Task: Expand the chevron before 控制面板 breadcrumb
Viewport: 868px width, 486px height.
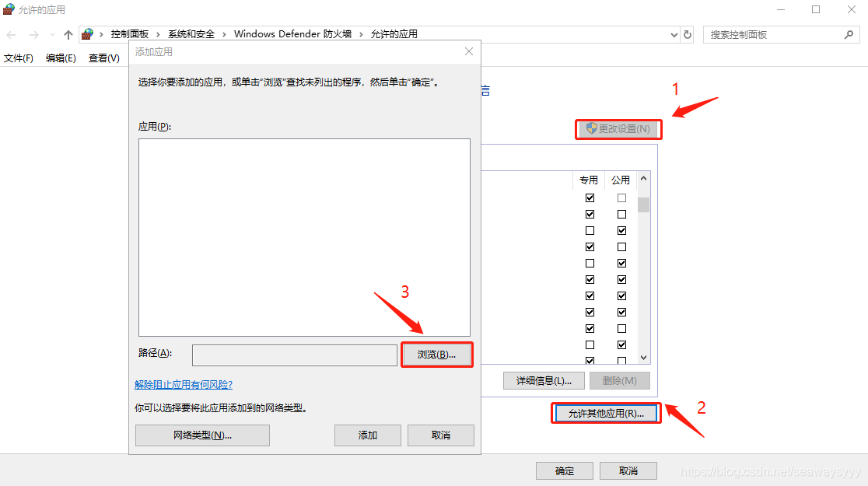Action: pyautogui.click(x=101, y=34)
